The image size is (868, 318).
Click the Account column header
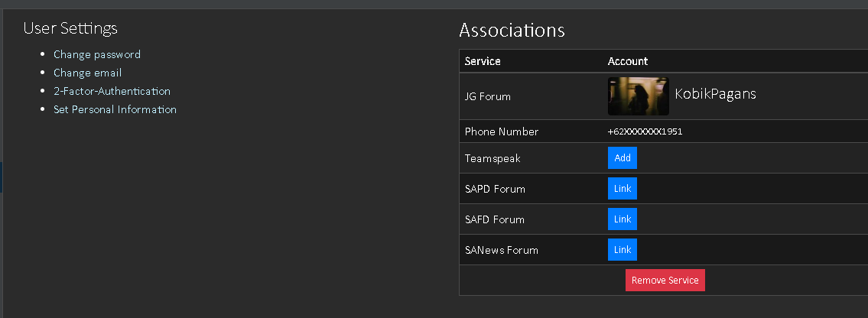click(628, 61)
